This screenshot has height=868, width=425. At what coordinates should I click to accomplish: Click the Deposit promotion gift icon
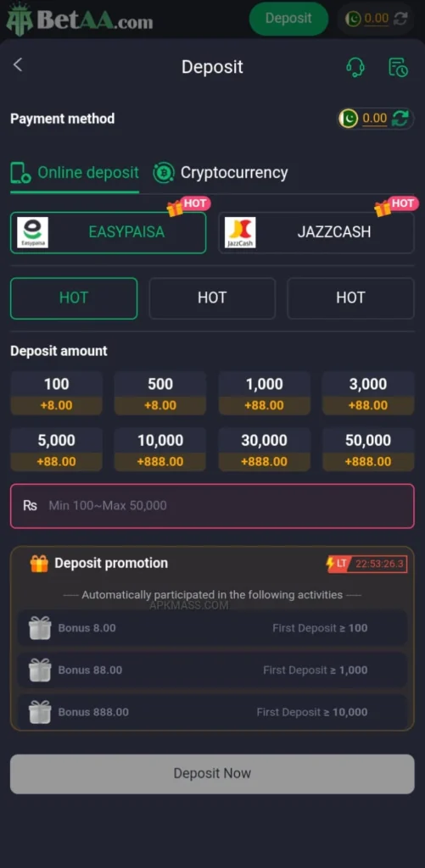point(39,564)
